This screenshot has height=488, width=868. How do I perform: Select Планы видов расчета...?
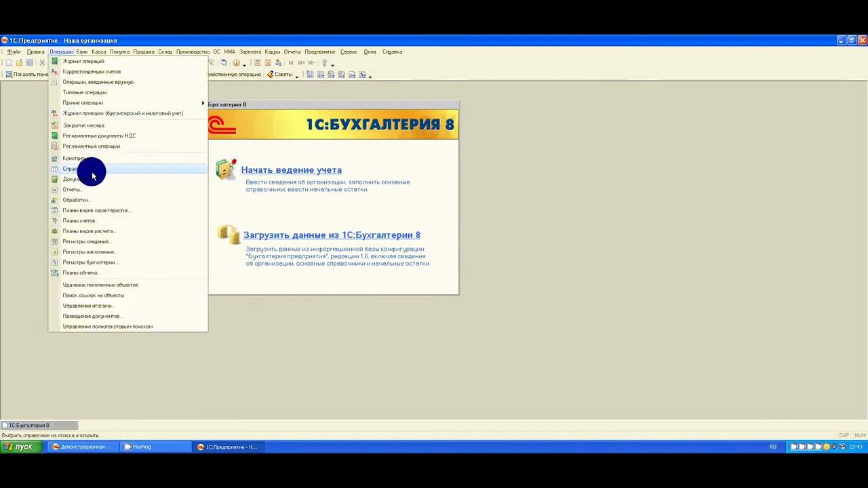[128, 231]
